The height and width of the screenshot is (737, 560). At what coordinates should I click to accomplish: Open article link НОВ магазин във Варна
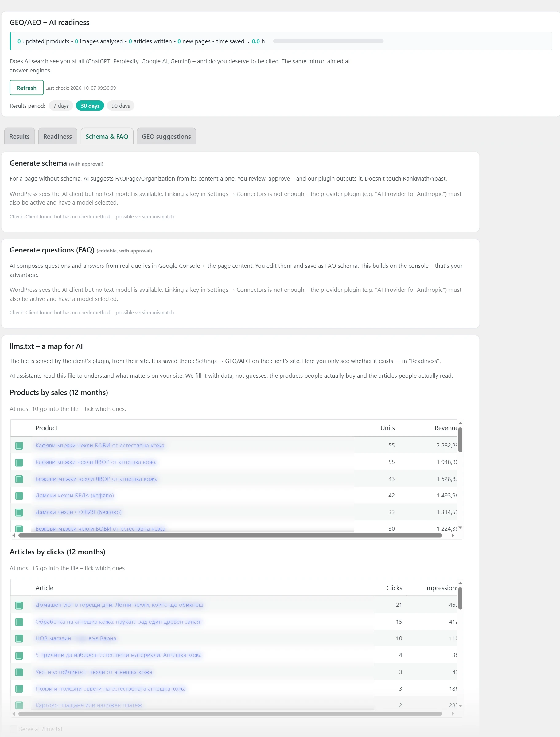coord(76,639)
